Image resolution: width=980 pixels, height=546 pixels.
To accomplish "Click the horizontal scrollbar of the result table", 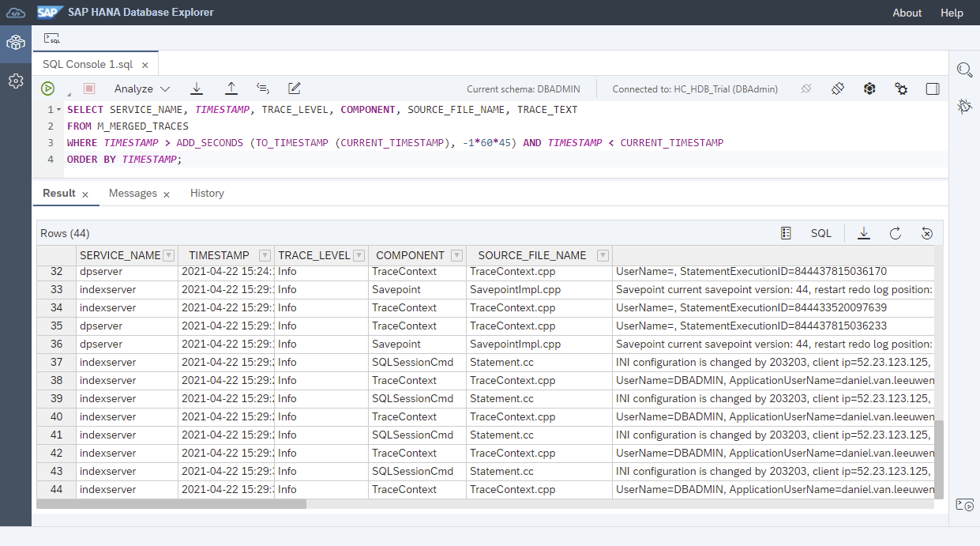I will click(171, 503).
